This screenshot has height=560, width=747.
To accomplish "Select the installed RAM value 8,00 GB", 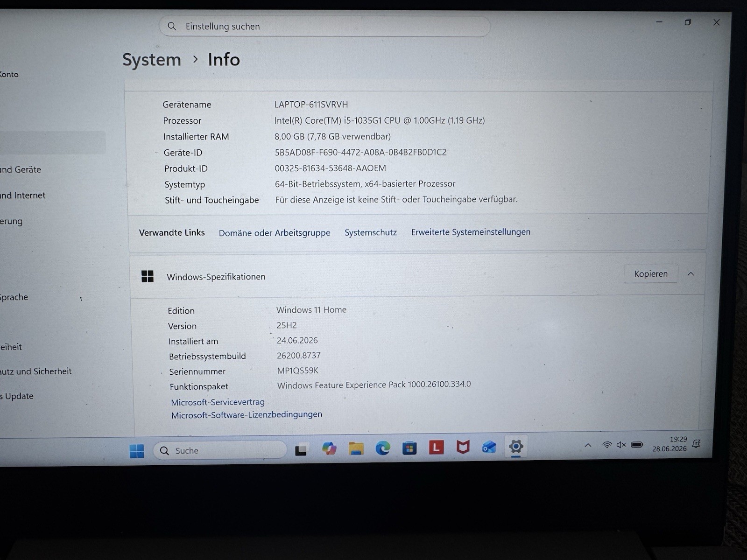I will pos(332,136).
